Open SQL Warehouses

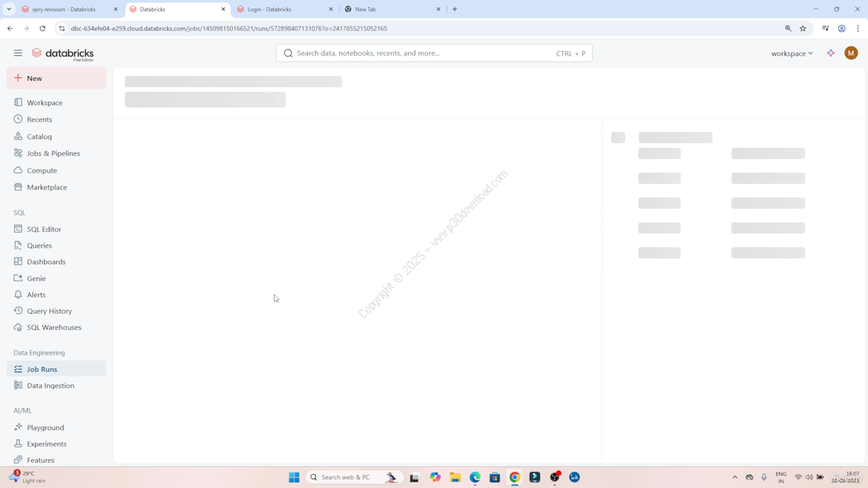[x=54, y=327]
